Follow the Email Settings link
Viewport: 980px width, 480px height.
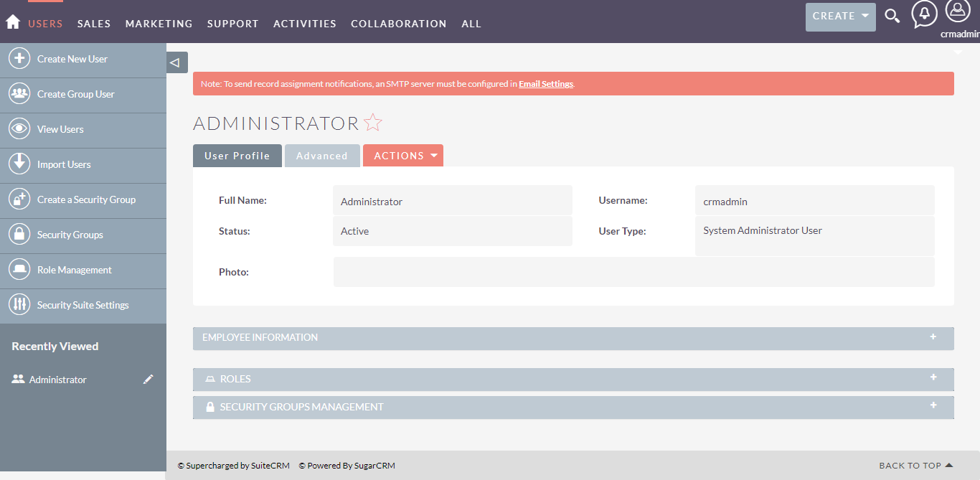546,84
